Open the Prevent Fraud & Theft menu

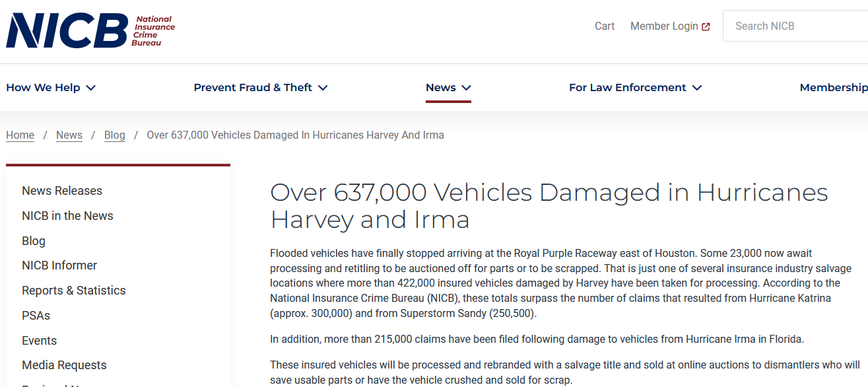261,88
